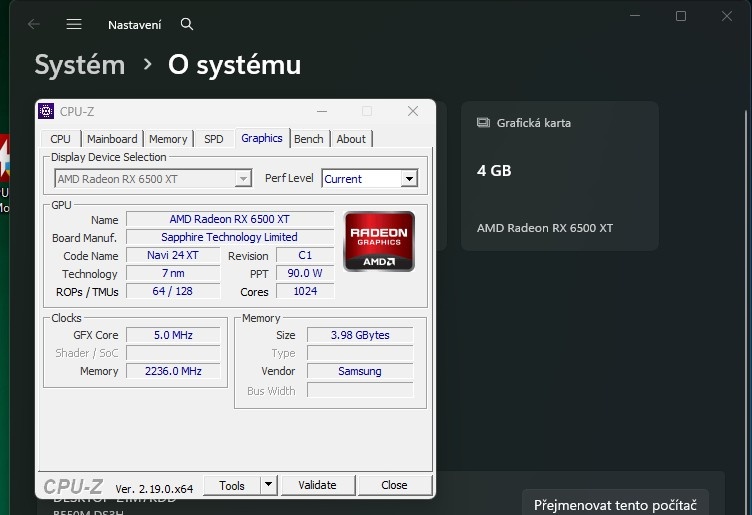Open the Memory tab in CPU-Z
The image size is (752, 515).
coord(168,139)
